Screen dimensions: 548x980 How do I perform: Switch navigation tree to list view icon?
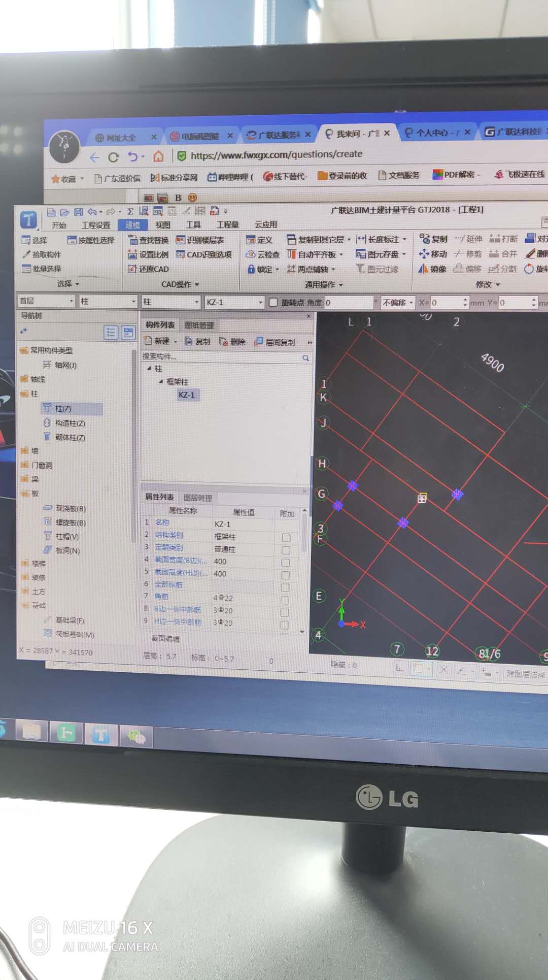[111, 333]
